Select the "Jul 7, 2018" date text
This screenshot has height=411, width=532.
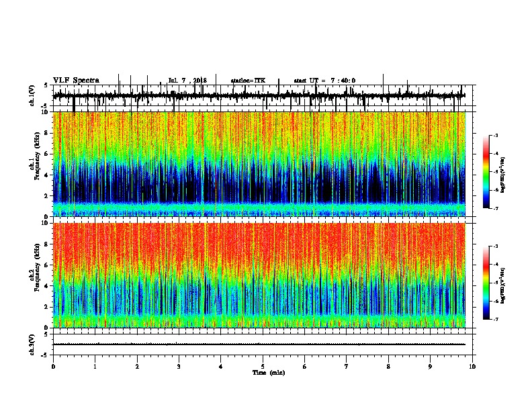pyautogui.click(x=187, y=81)
